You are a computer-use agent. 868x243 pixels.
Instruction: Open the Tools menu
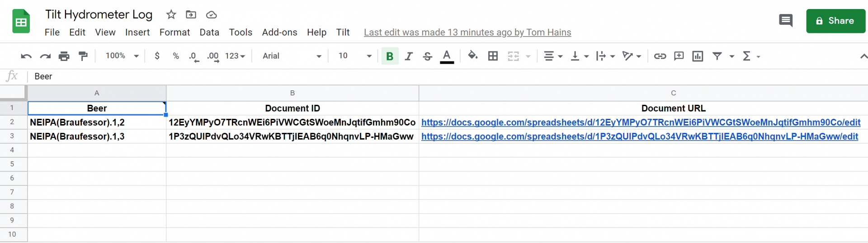241,33
